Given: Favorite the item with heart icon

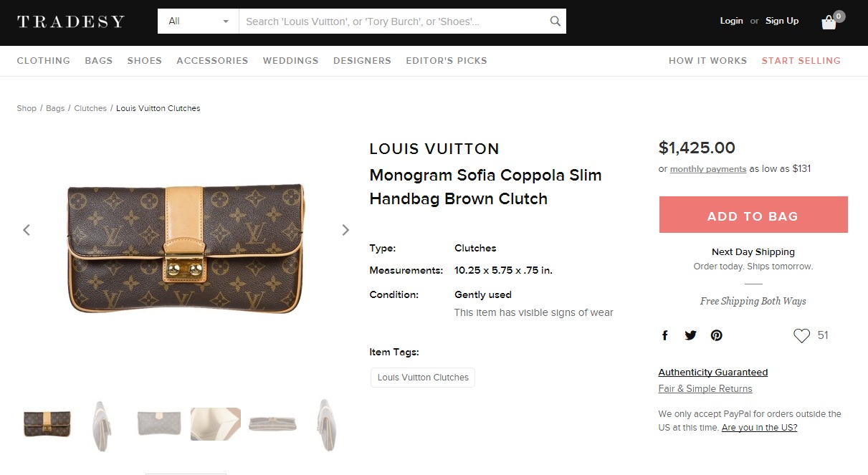Looking at the screenshot, I should [x=801, y=335].
